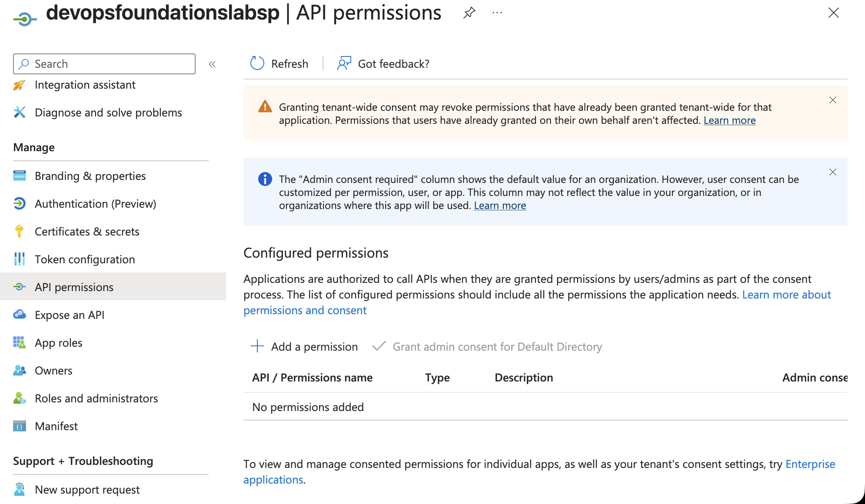Click the Description column header
This screenshot has width=865, height=504.
click(x=524, y=378)
